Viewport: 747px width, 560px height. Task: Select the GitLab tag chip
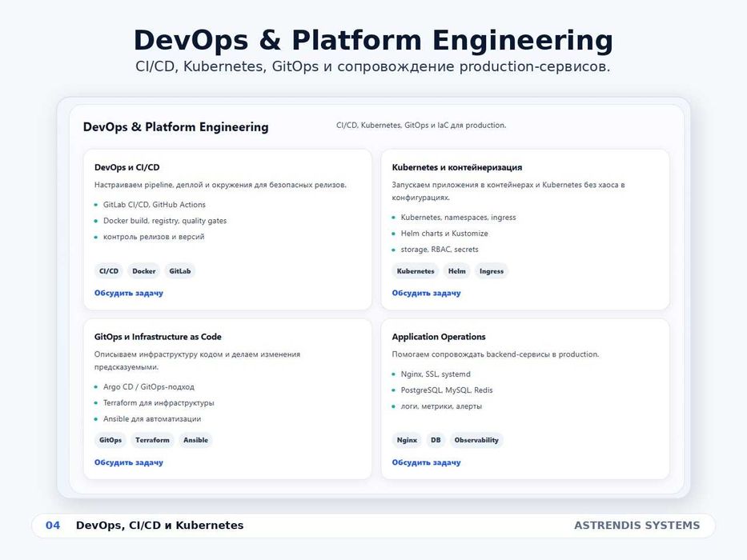pos(180,271)
